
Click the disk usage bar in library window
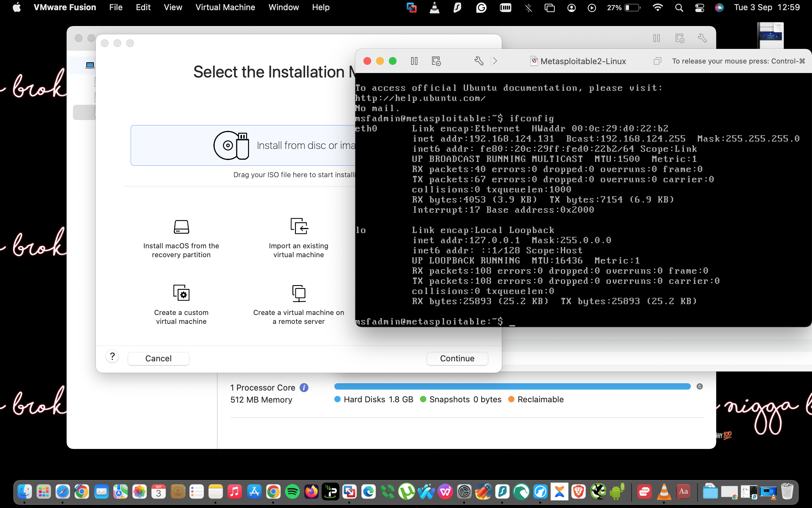(x=512, y=386)
